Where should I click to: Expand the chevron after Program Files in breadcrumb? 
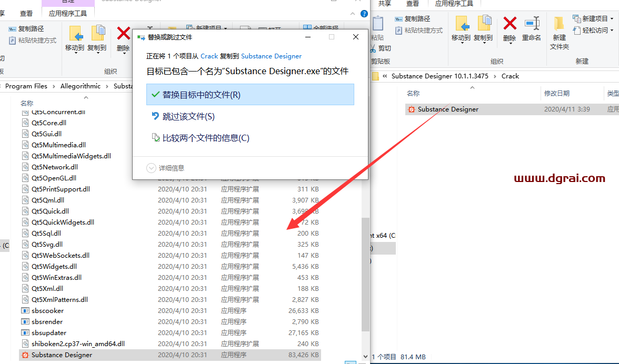54,86
